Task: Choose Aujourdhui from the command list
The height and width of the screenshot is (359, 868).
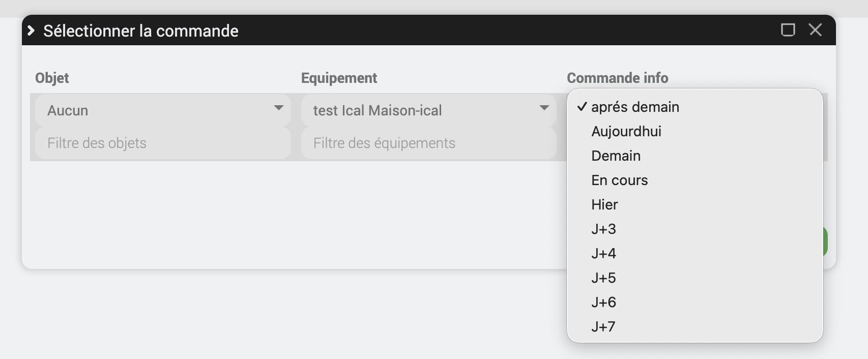Action: click(x=626, y=131)
